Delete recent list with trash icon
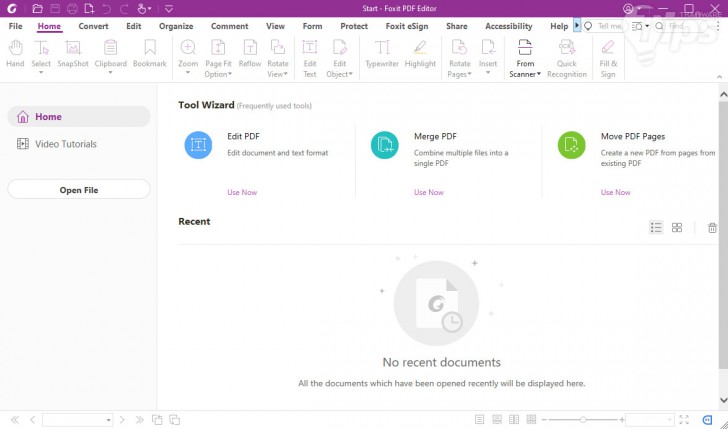Screen dimensions: 728x429 coord(712,228)
